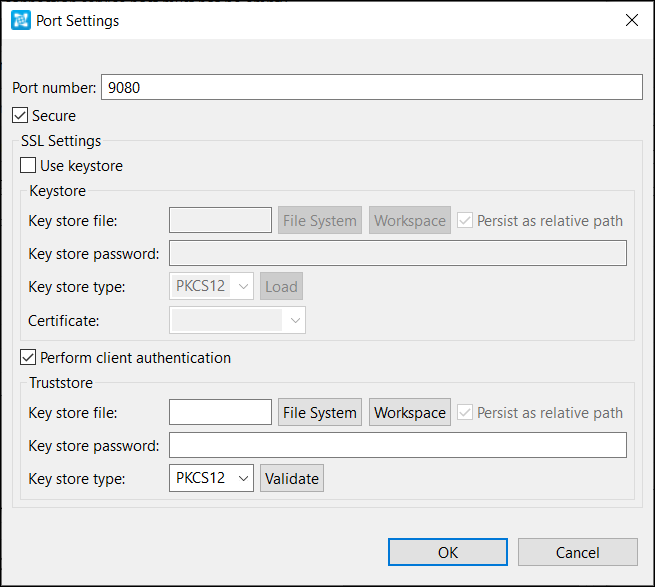Viewport: 655px width, 587px height.
Task: Uncheck the Secure checkbox
Action: pos(20,115)
